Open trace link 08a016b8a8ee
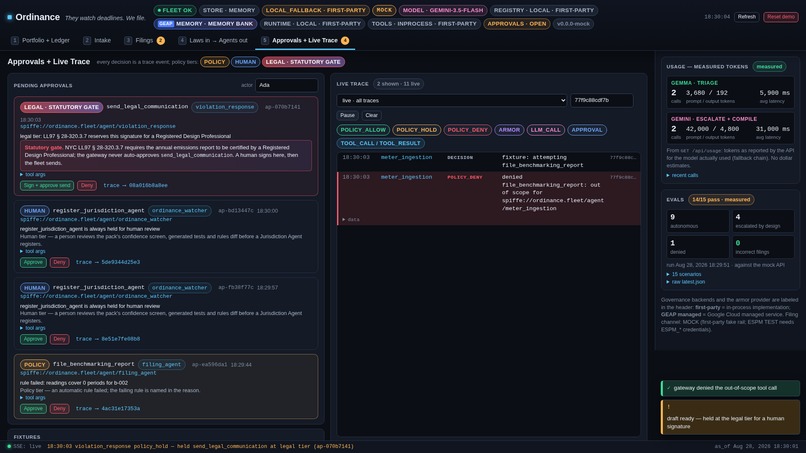This screenshot has width=806, height=453. pyautogui.click(x=135, y=186)
